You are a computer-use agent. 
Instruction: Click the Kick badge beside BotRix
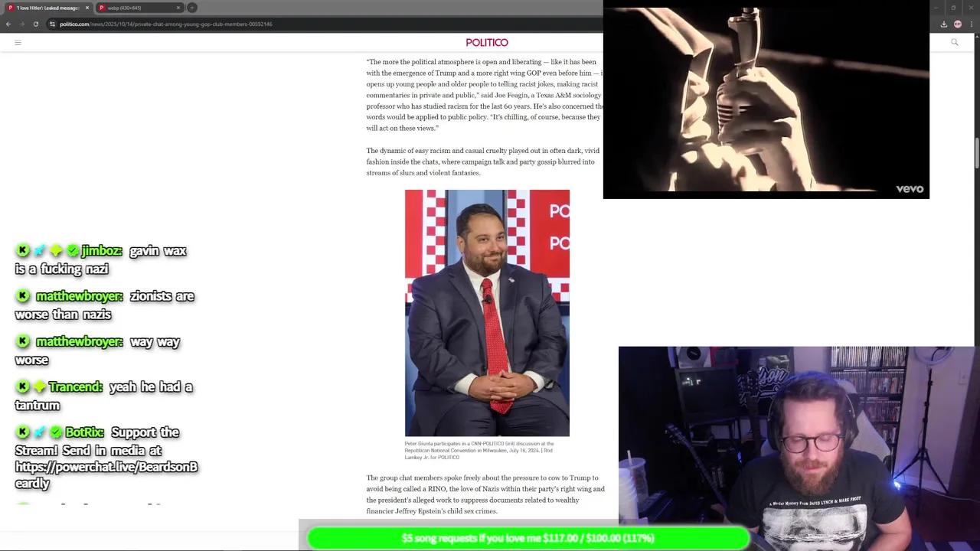(23, 432)
